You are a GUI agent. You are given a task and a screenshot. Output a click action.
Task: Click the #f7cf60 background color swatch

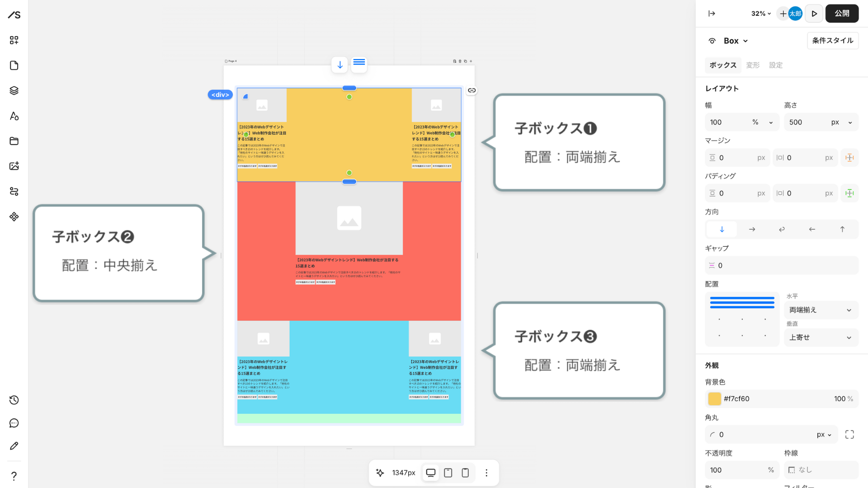pyautogui.click(x=714, y=399)
